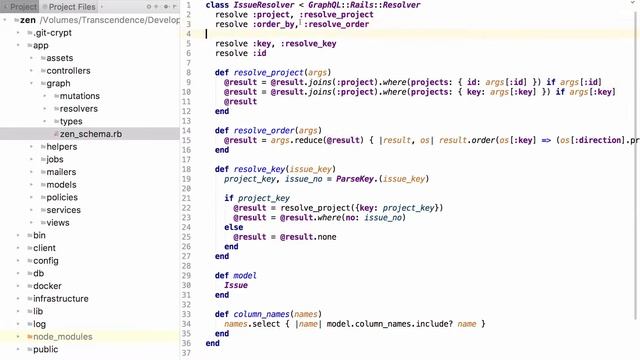This screenshot has height=360, width=640.
Task: Click GraphQL::Rails::Resolver superclass text
Action: click(364, 5)
